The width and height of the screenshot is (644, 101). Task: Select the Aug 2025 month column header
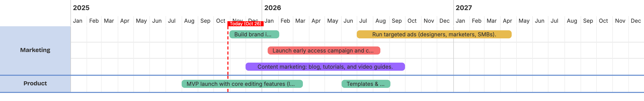(189, 21)
